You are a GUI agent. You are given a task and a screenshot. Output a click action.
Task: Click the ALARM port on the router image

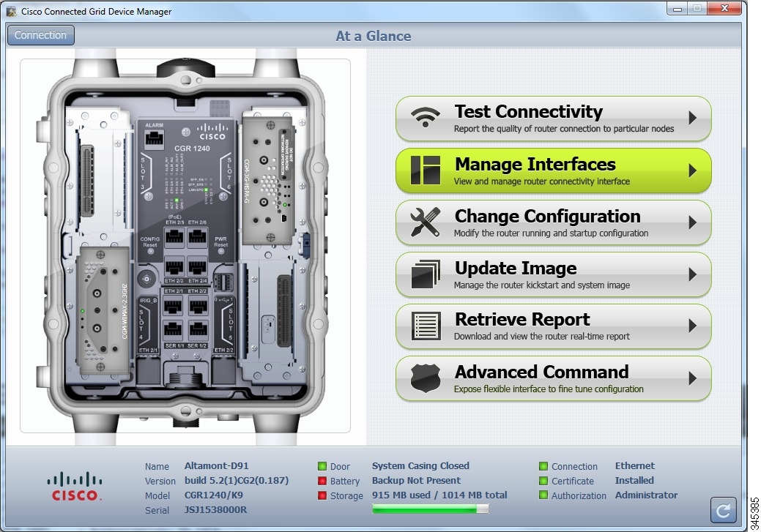click(155, 138)
